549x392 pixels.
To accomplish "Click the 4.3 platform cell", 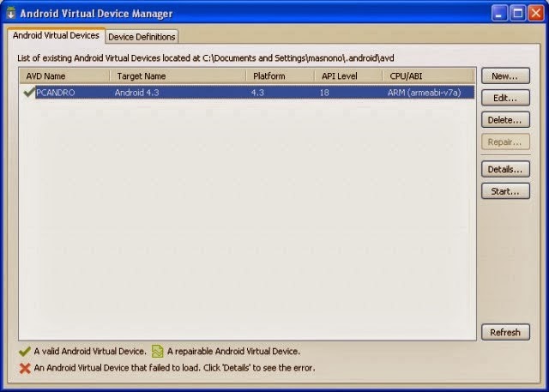I will pyautogui.click(x=257, y=93).
